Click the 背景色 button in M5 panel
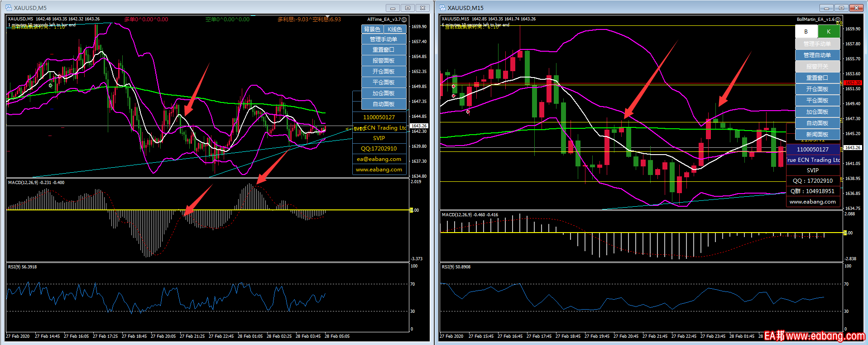Screen dimensions: 868x345 point(372,29)
